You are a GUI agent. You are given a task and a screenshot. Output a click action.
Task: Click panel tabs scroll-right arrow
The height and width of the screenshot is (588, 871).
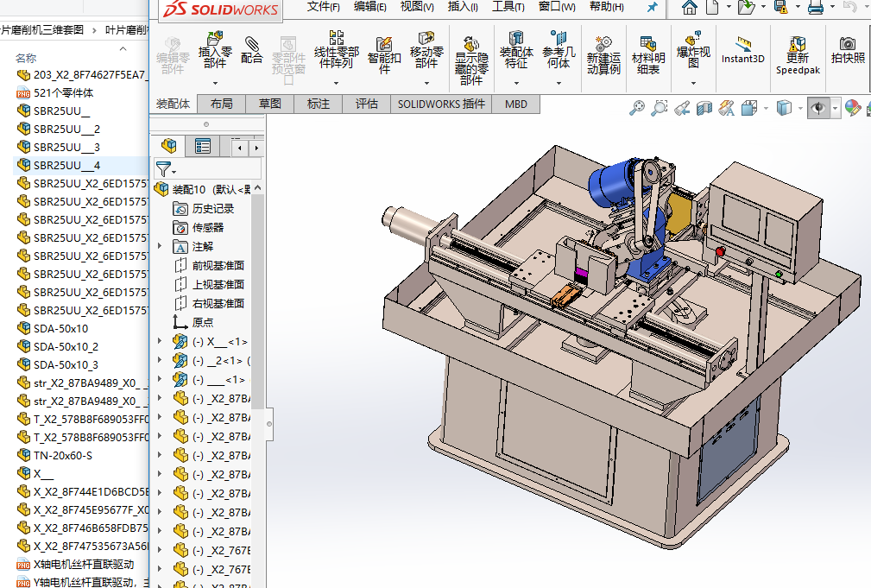256,148
